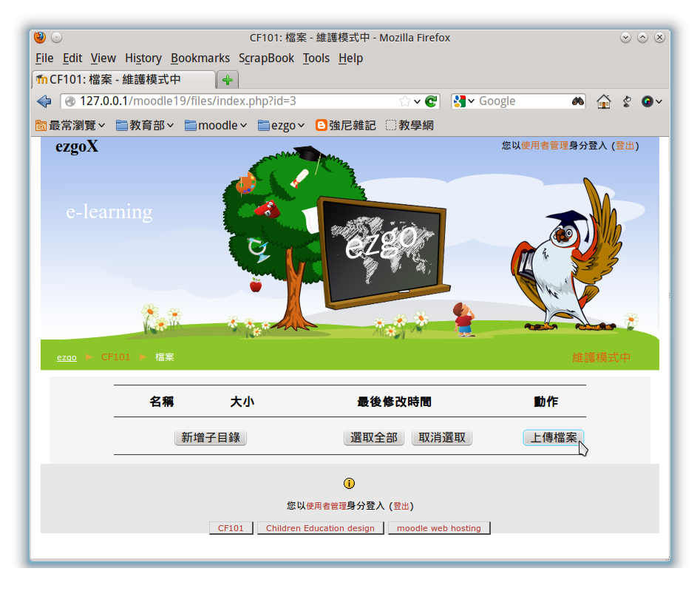
Task: Open the File menu
Action: coord(44,58)
